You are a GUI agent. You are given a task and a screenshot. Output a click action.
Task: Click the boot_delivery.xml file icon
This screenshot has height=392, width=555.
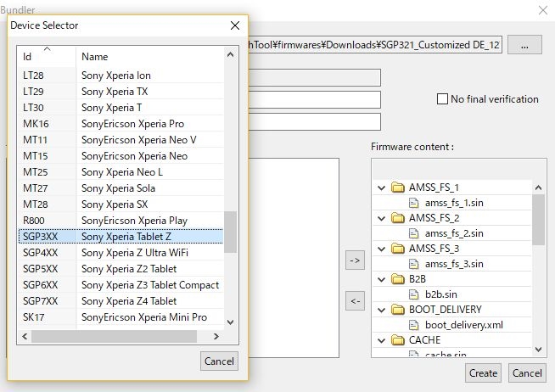click(x=414, y=325)
